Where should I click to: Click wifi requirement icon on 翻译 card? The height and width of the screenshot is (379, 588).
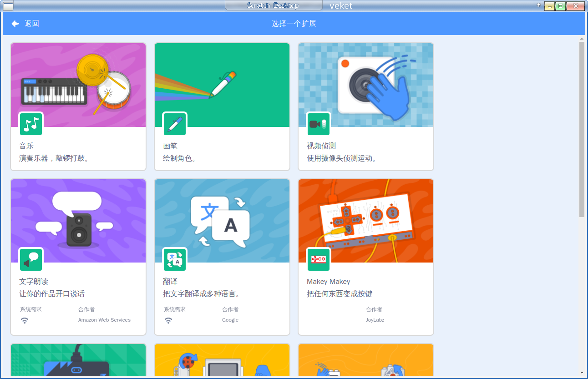click(168, 320)
